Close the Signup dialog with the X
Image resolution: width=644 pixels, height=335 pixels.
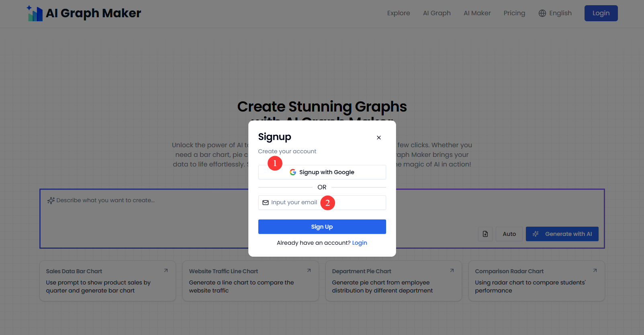coord(378,138)
